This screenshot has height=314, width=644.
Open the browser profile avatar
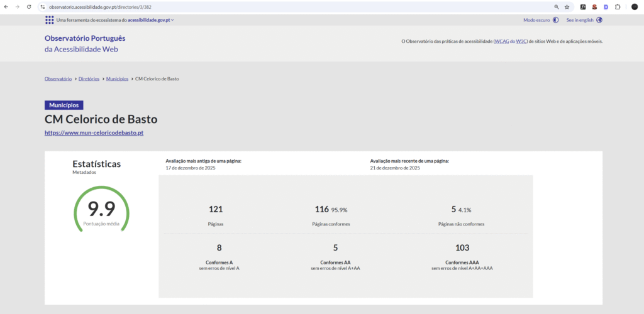click(635, 7)
